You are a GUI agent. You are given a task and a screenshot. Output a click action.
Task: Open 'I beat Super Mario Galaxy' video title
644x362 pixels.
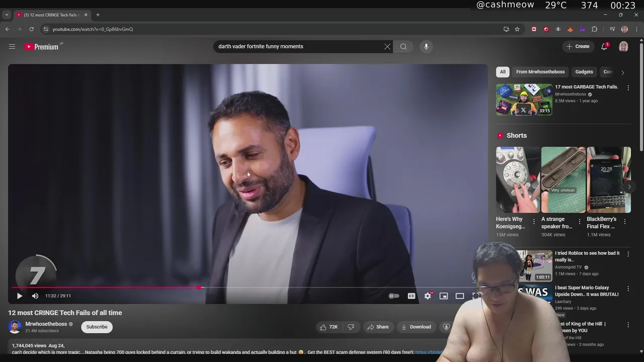(x=587, y=291)
